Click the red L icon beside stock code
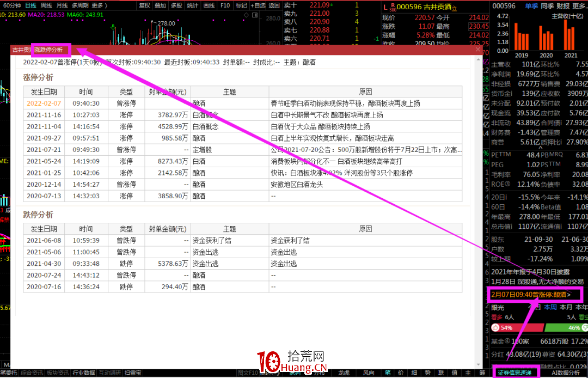Image resolution: width=588 pixels, height=378 pixels. click(384, 7)
